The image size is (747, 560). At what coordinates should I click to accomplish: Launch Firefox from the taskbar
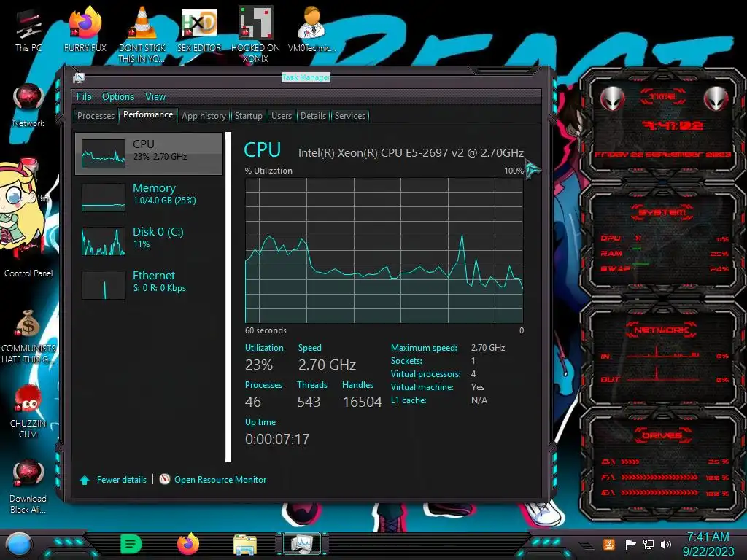[188, 544]
